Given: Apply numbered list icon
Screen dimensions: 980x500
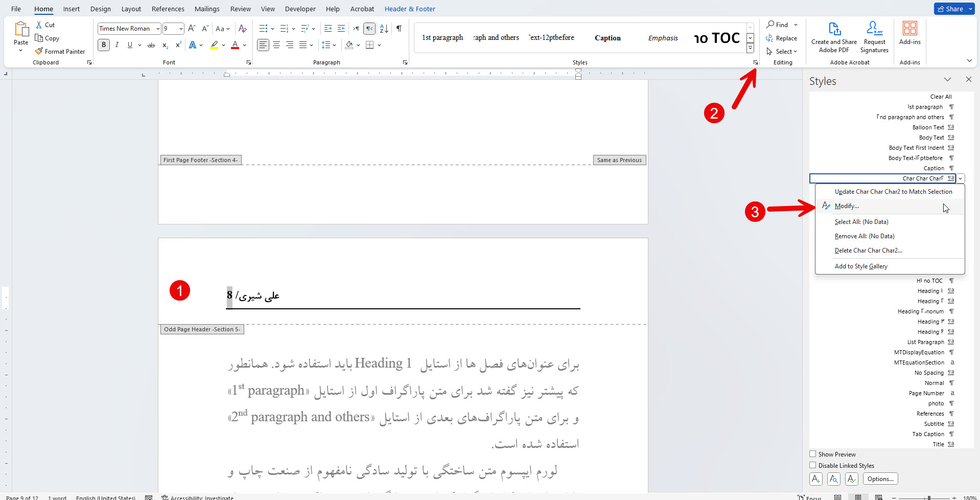Looking at the screenshot, I should pos(285,29).
